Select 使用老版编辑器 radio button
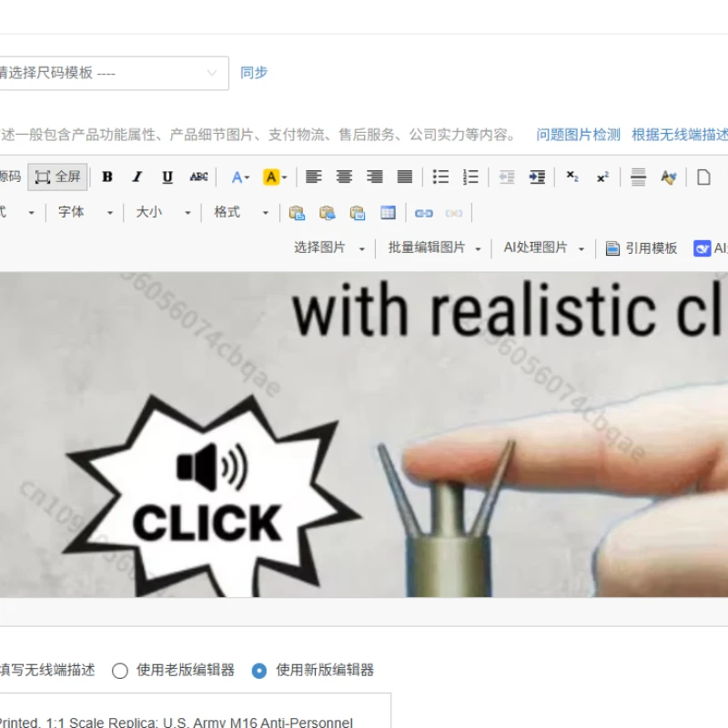Image resolution: width=728 pixels, height=728 pixels. click(x=120, y=671)
